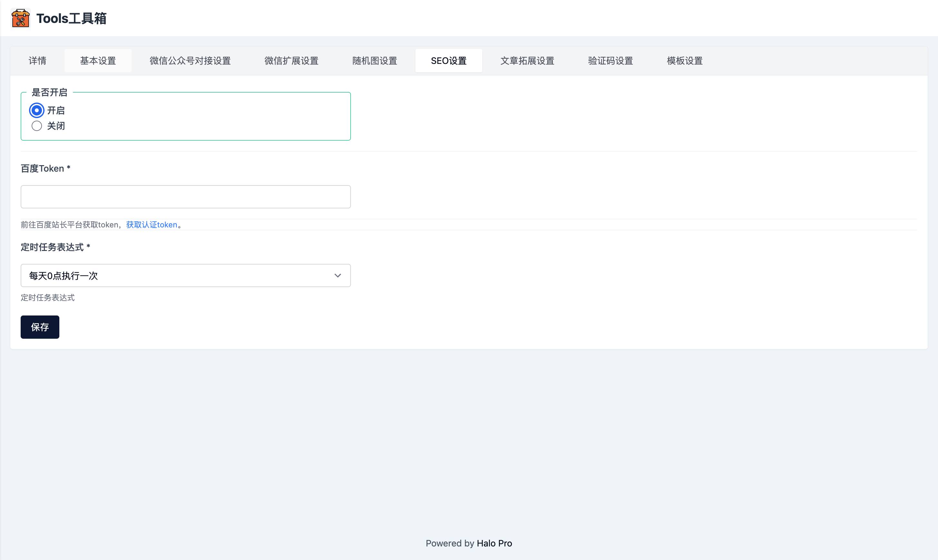Open the 每天0点执行一次 select box
Viewport: 938px width, 560px height.
click(x=177, y=275)
